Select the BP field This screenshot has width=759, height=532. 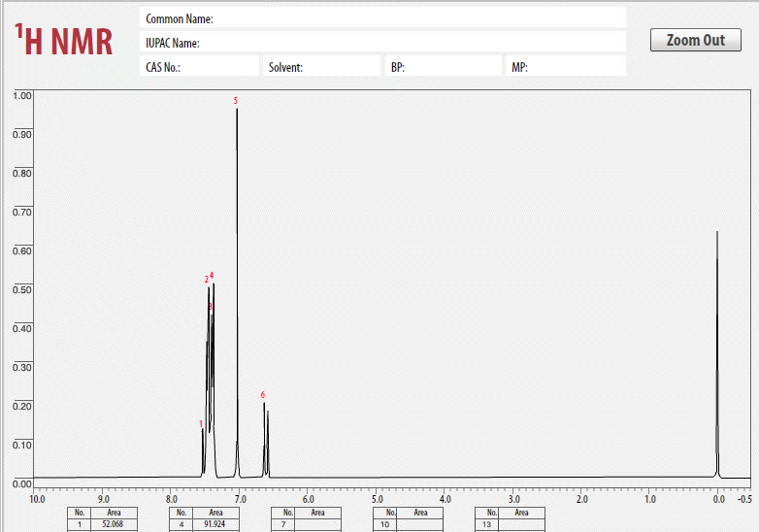444,66
